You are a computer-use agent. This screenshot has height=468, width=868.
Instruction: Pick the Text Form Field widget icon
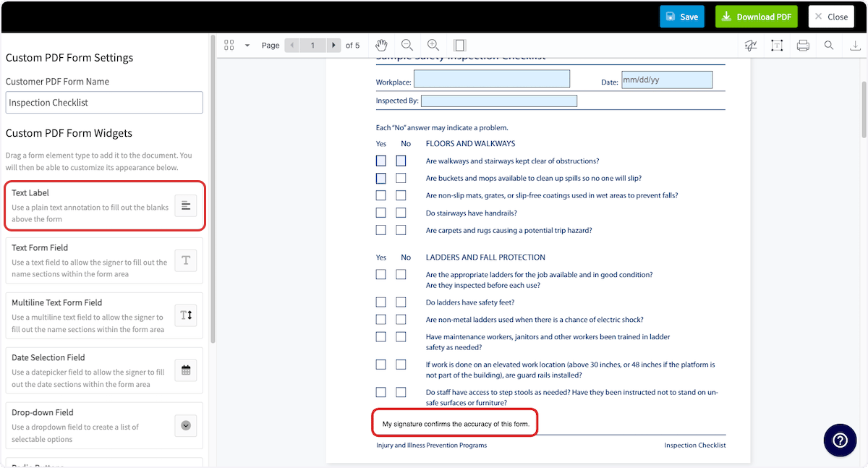click(x=186, y=261)
